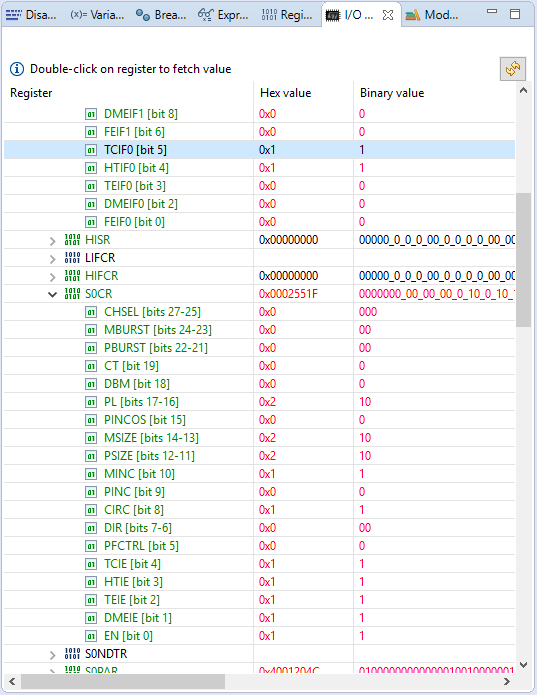The height and width of the screenshot is (695, 537).
Task: Click the HTIF0 bit field icon
Action: (91, 168)
